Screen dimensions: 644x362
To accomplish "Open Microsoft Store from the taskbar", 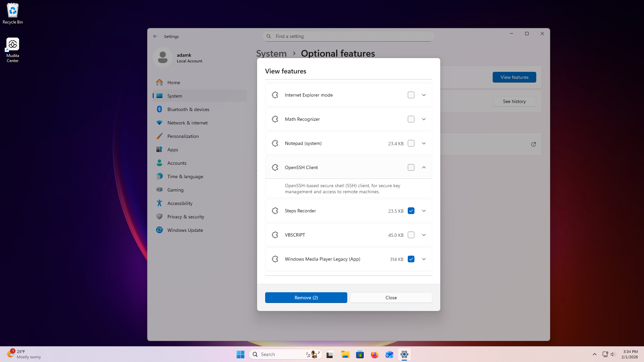I will point(360,354).
